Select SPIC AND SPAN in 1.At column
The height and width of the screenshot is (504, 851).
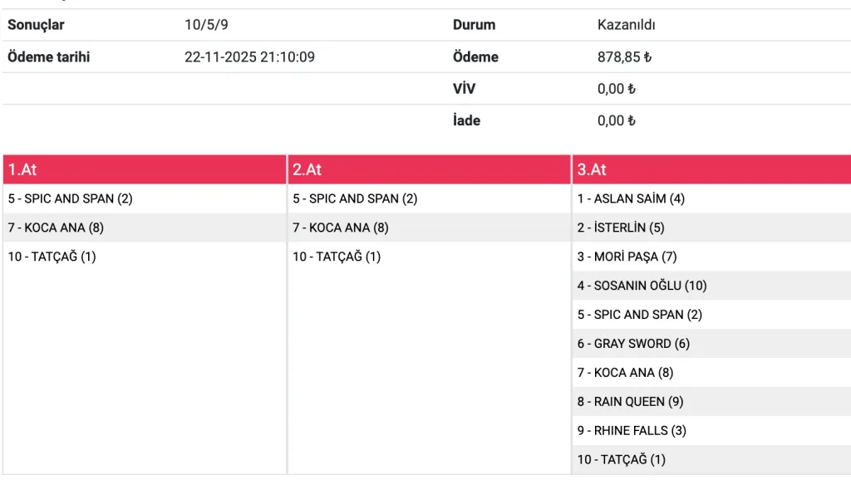pos(71,199)
